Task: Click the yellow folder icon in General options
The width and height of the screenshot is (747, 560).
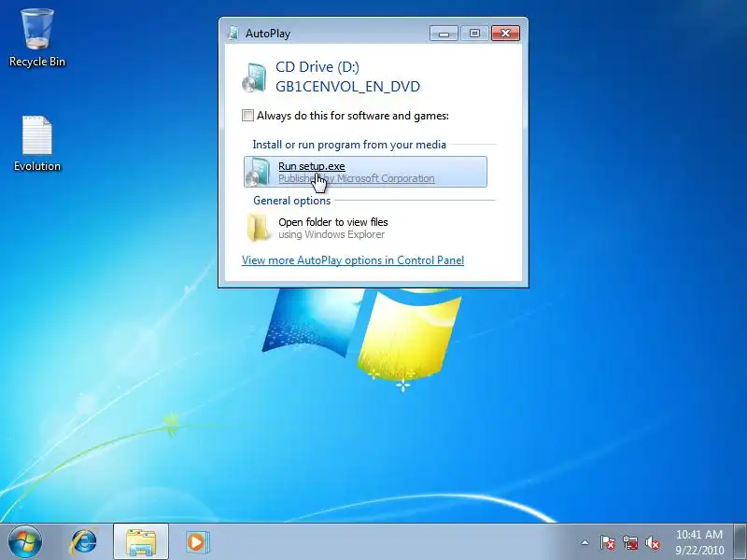Action: 259,228
